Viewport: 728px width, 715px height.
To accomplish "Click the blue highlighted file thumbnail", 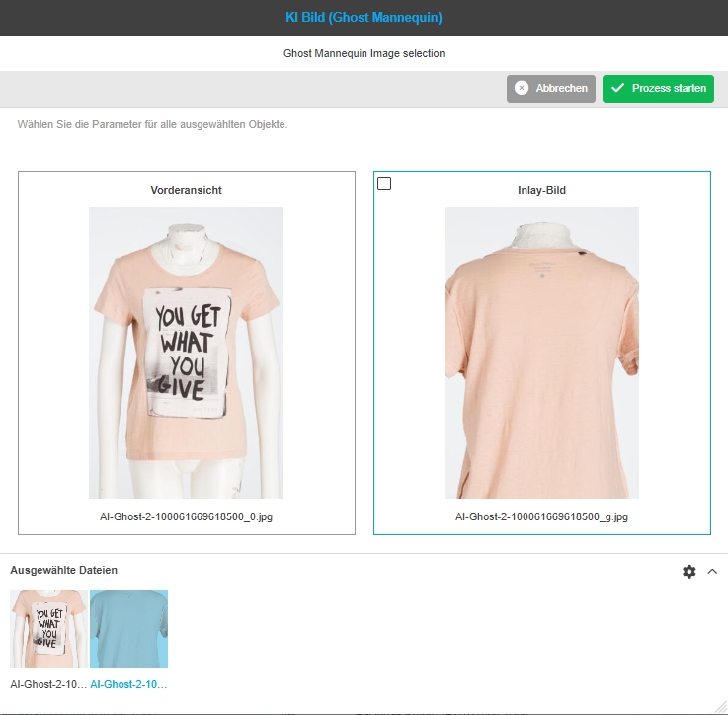I will coord(128,628).
